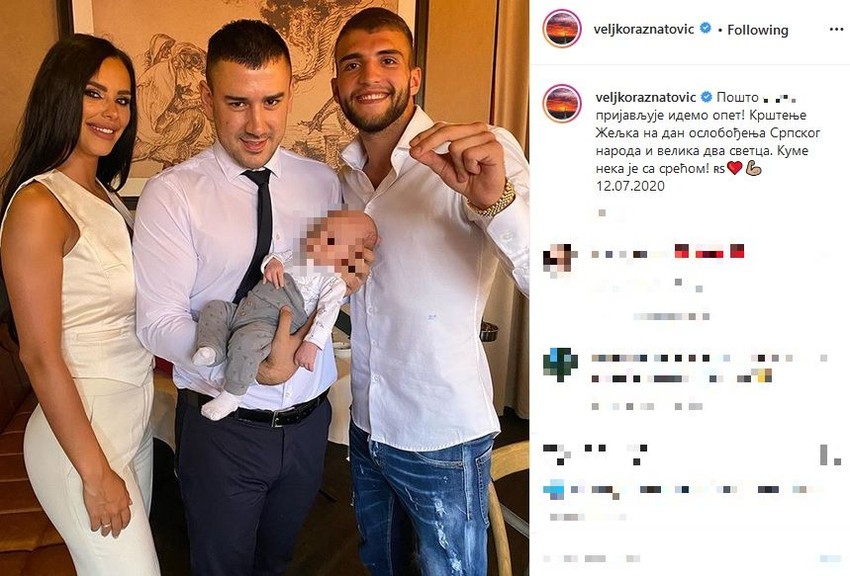The width and height of the screenshot is (850, 576).
Task: Open the sunset profile avatar in the header
Action: (x=562, y=29)
